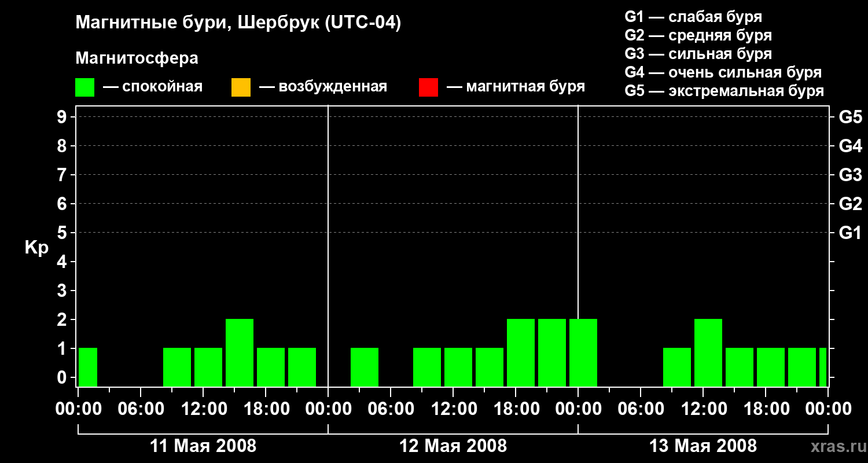Click the Kp 1 bar at 21:00 on 11 May

click(302, 367)
